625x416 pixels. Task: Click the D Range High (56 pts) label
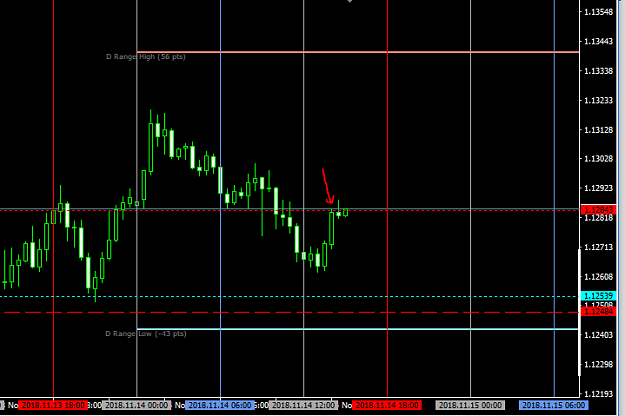(146, 57)
